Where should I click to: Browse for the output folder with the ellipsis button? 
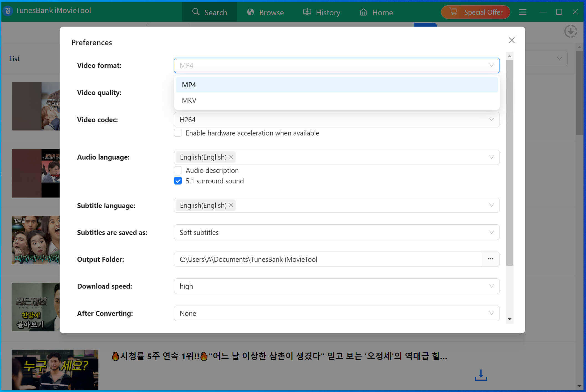pos(490,259)
